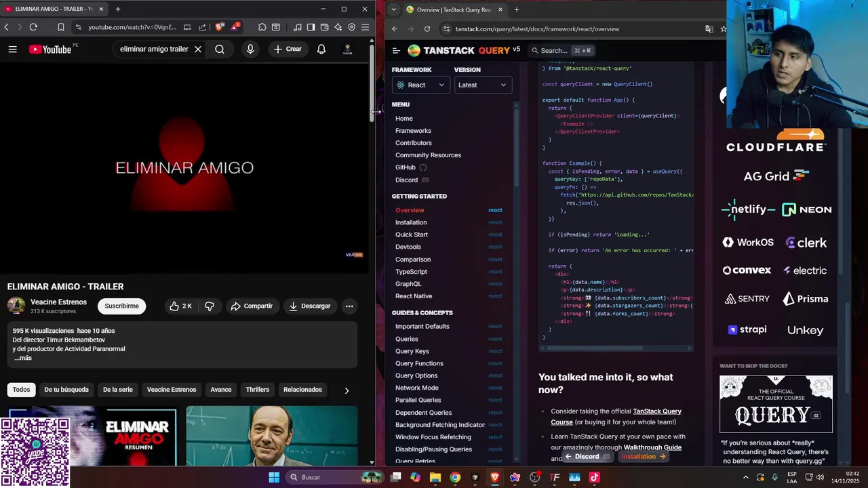The height and width of the screenshot is (488, 868).
Task: Open Brave Rewards triangle icon
Action: coord(235,27)
